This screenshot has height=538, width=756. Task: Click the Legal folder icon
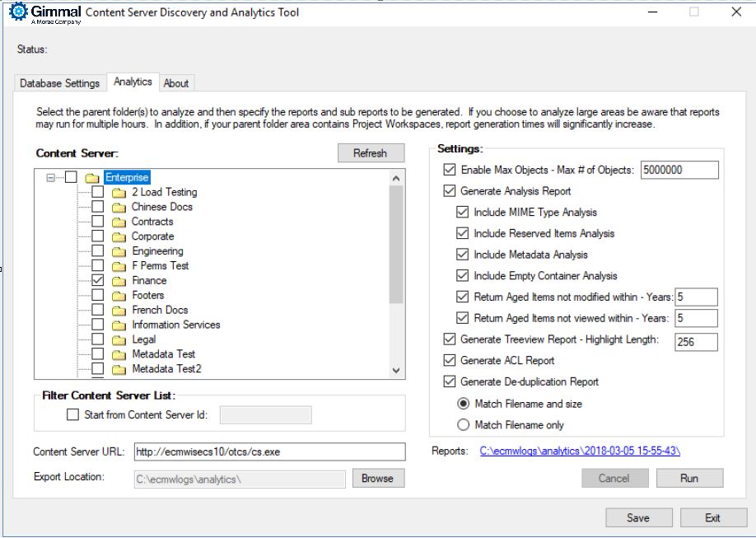coord(119,339)
